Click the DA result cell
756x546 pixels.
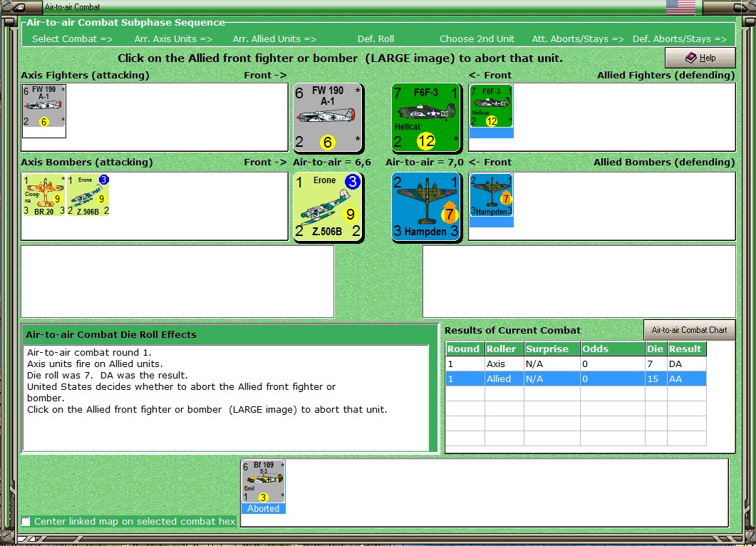(x=687, y=364)
